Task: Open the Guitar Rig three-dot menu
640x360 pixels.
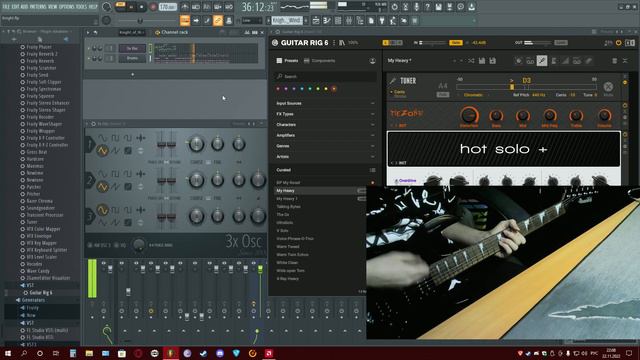Action: click(x=334, y=42)
